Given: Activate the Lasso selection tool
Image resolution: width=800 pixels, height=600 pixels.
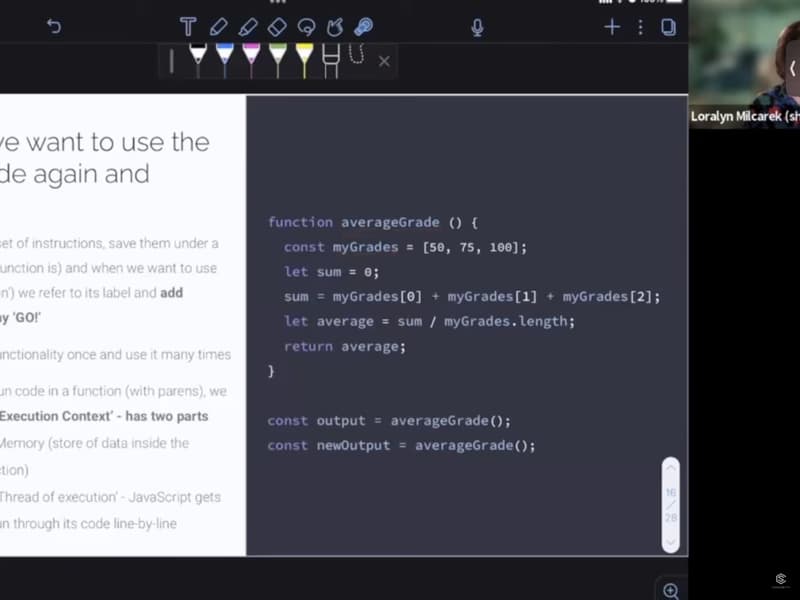Looking at the screenshot, I should [x=306, y=27].
